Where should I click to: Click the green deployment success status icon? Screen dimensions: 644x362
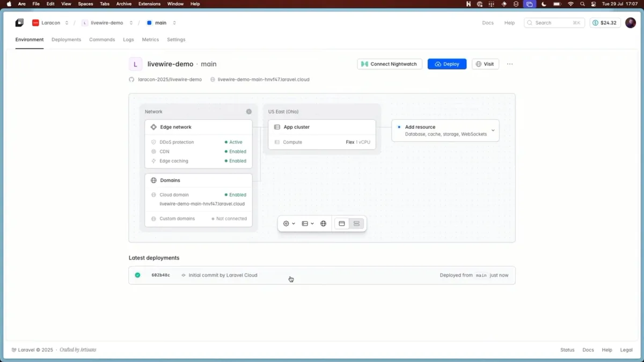[137, 275]
